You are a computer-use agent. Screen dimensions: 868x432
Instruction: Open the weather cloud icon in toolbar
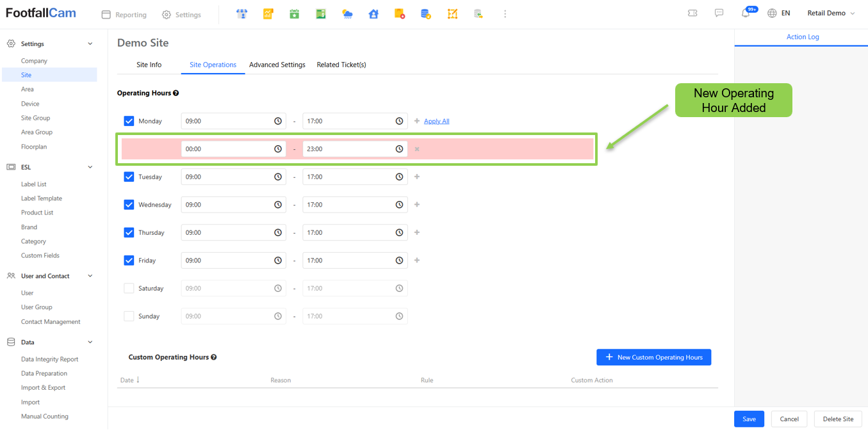click(x=347, y=14)
